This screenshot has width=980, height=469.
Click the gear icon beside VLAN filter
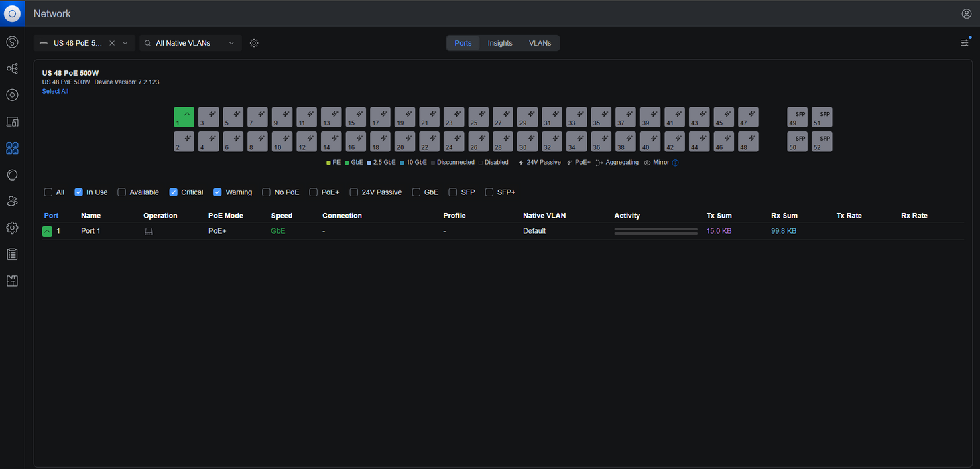(x=254, y=43)
